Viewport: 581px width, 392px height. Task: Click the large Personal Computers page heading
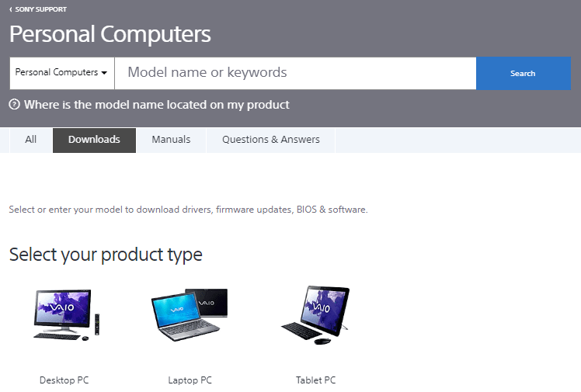click(110, 34)
